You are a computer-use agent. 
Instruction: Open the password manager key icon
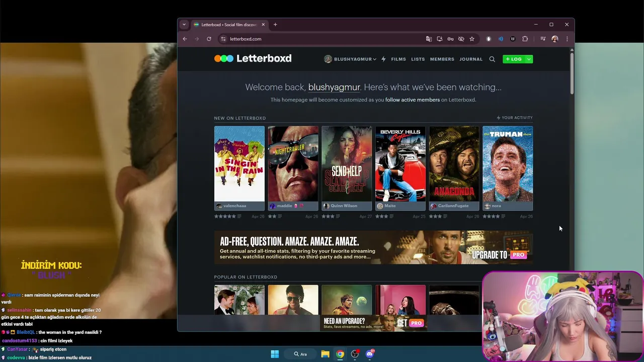(450, 39)
